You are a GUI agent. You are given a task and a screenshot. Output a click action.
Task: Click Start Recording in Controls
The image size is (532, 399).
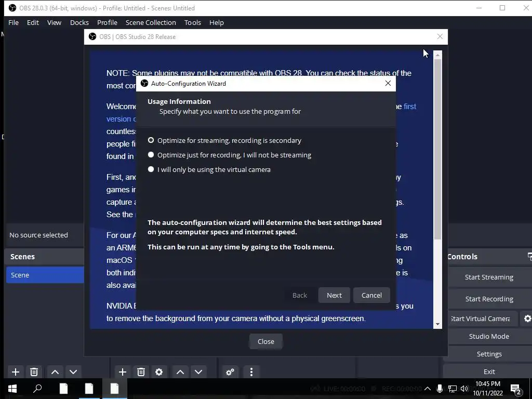coord(489,299)
